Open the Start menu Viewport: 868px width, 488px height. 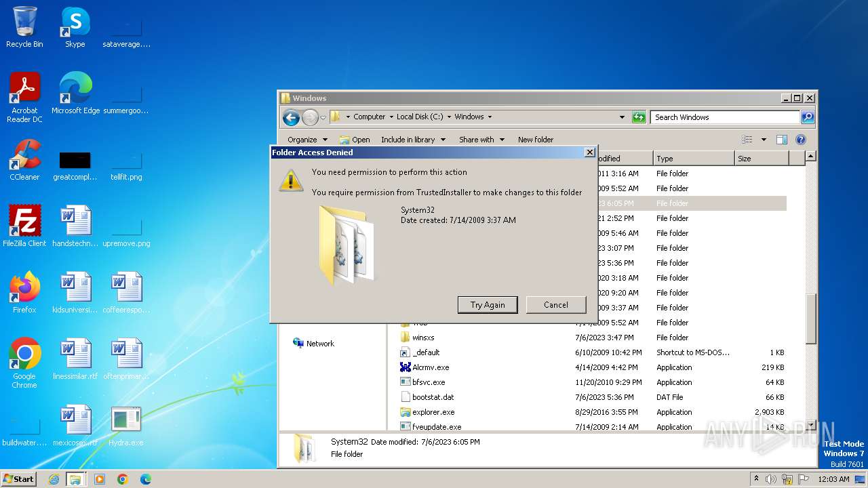19,479
